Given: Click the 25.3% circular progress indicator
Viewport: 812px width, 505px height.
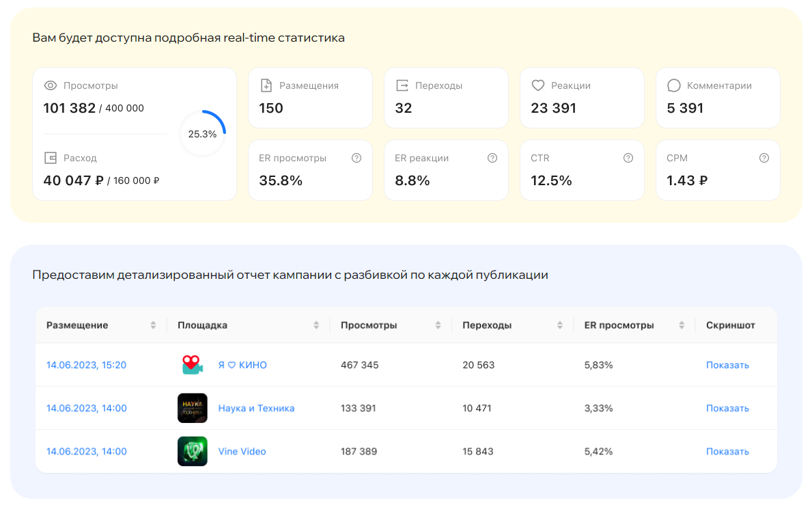Looking at the screenshot, I should click(x=202, y=134).
